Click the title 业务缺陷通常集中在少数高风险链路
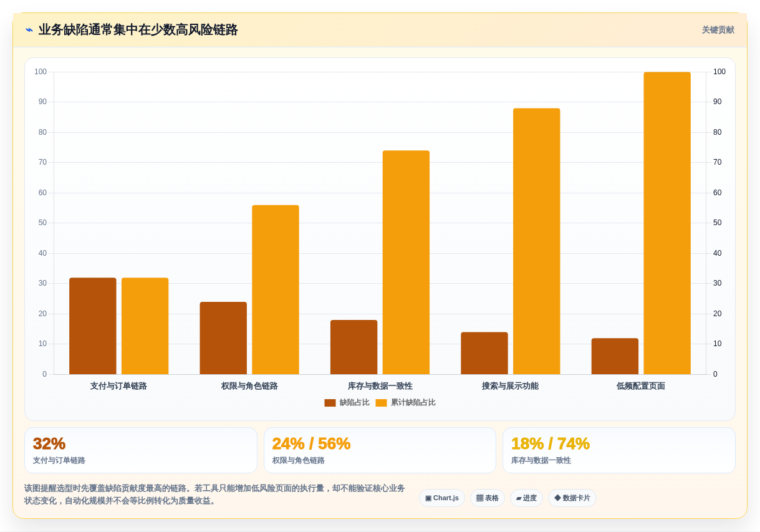This screenshot has height=532, width=760. tap(138, 30)
